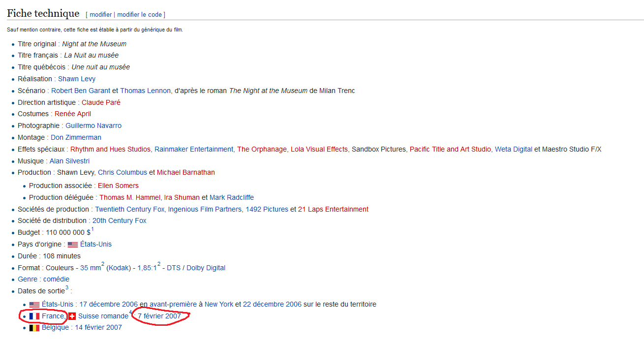The width and height of the screenshot is (644, 344).
Task: Click footnote 3 after Dates de sortie
Action: (x=67, y=288)
